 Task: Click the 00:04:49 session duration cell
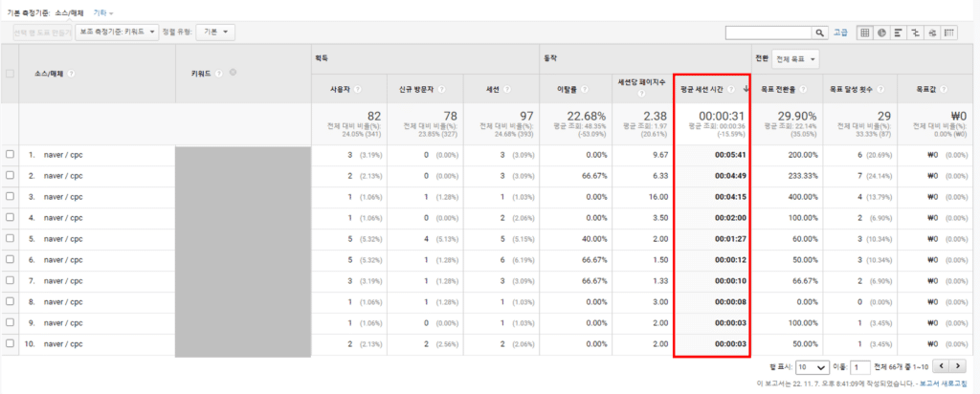tap(728, 175)
